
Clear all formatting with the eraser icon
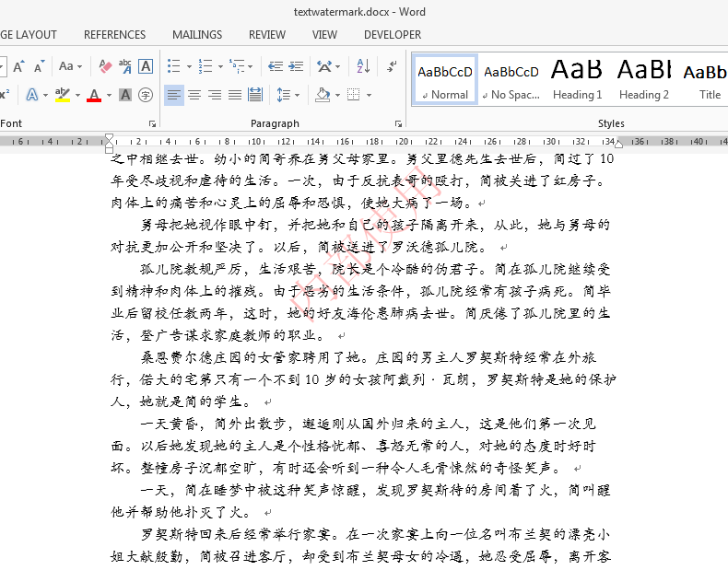point(105,66)
